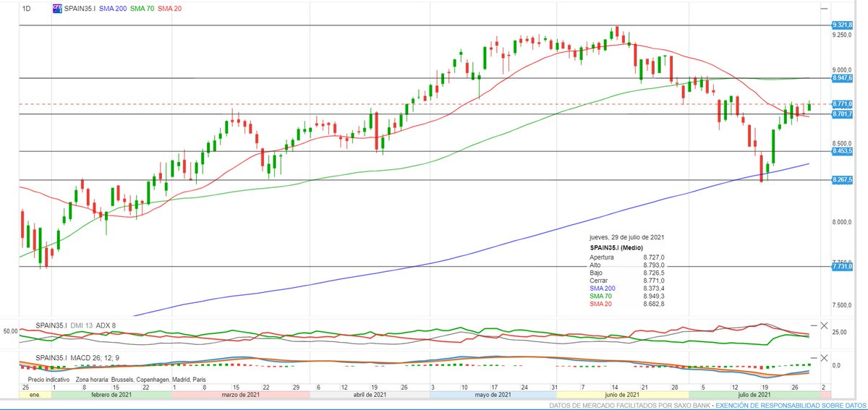
Task: Close the MACD indicator panel
Action: 825,358
